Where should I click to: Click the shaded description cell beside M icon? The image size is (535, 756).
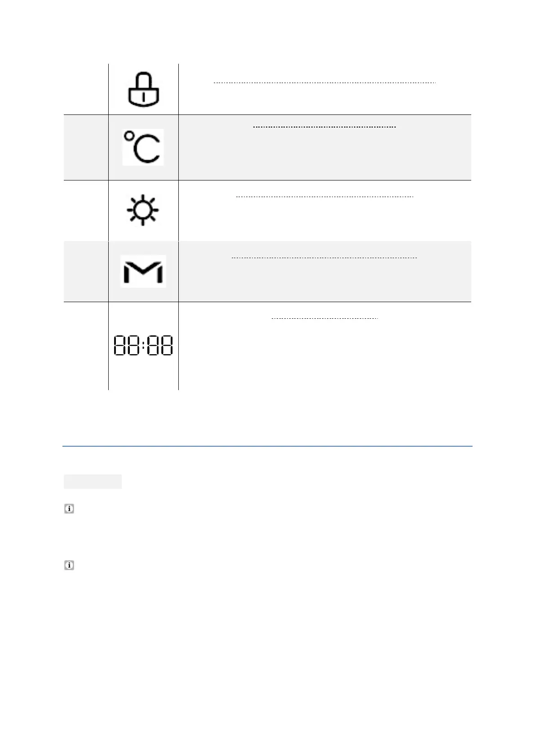point(325,271)
